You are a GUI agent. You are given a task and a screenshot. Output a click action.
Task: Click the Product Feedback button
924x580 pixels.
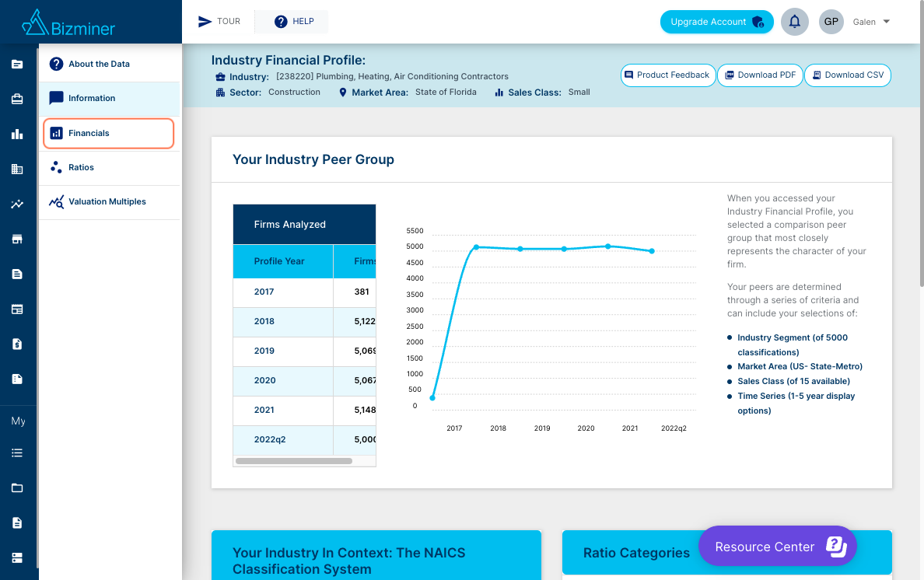click(x=668, y=75)
